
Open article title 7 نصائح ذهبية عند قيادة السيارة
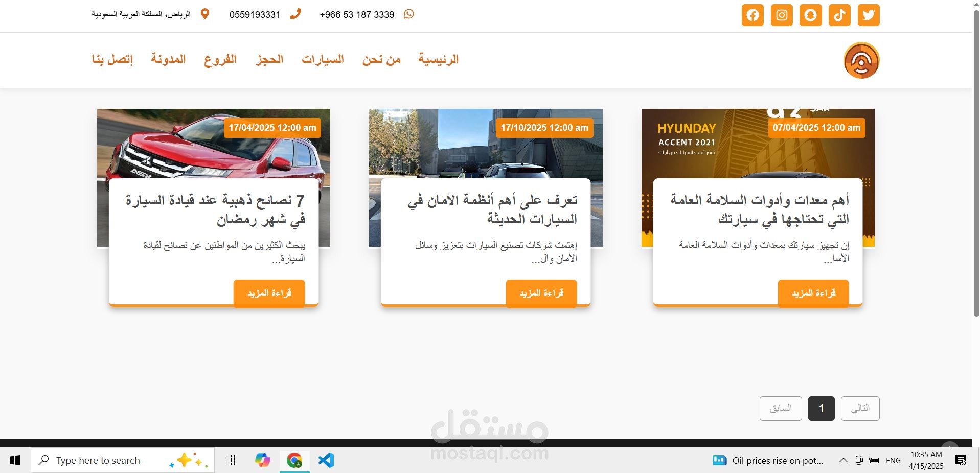[215, 209]
